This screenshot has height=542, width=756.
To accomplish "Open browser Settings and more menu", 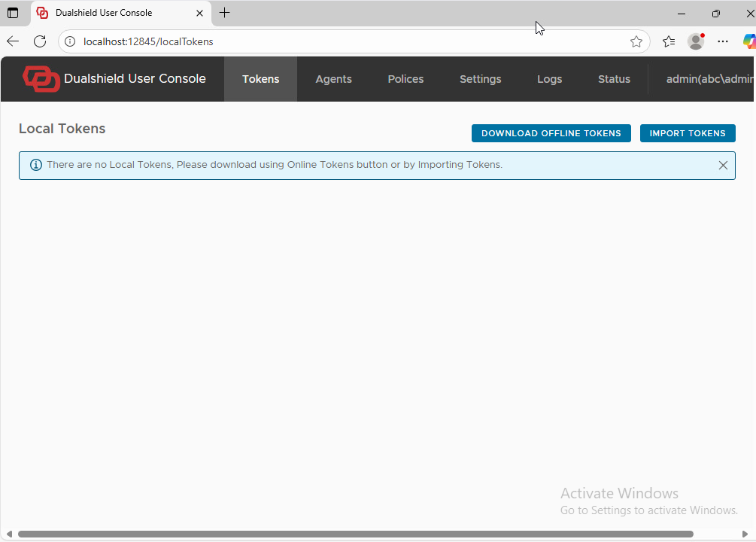I will coord(723,41).
